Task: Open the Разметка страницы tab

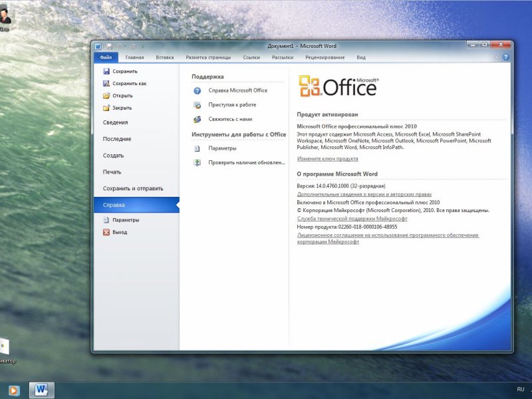Action: tap(208, 57)
